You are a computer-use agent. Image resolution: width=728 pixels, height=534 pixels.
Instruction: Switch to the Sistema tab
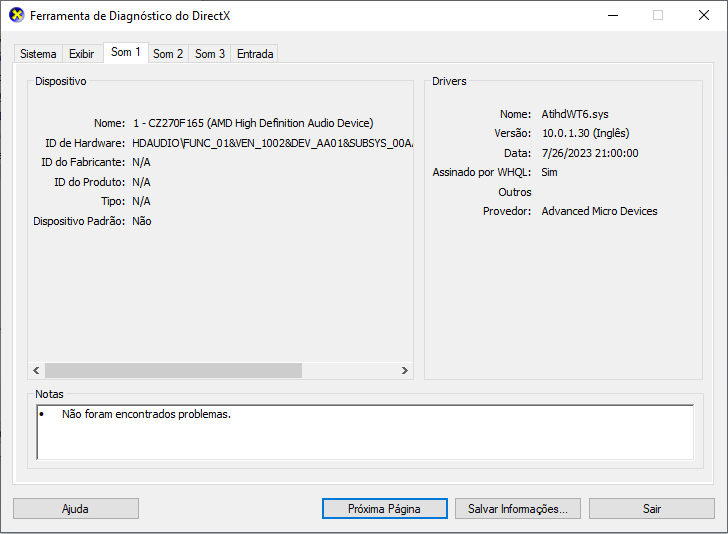pyautogui.click(x=38, y=54)
